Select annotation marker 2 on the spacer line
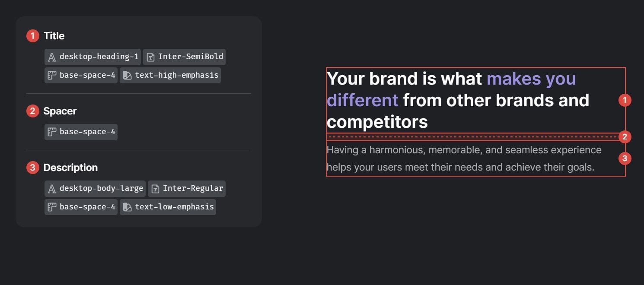 tap(625, 136)
